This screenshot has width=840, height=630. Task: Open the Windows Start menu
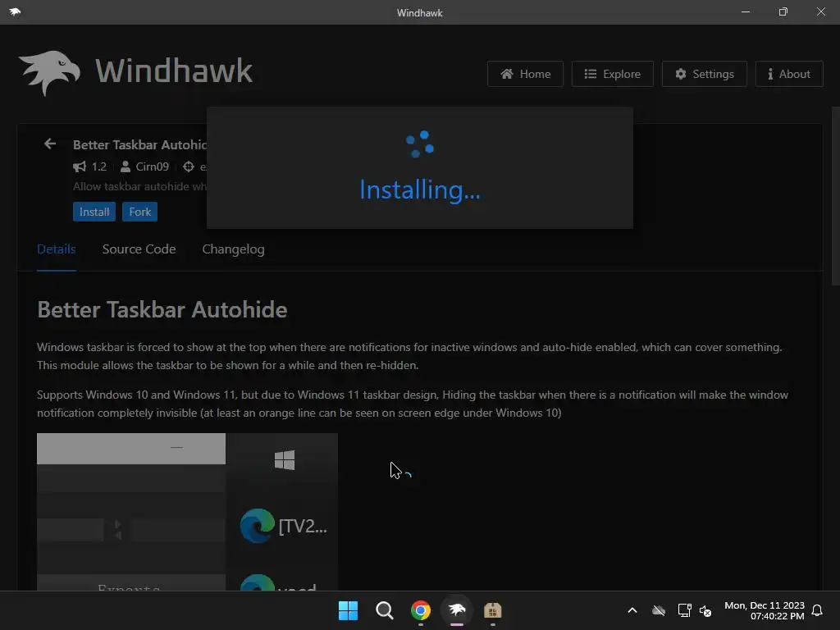(x=348, y=610)
